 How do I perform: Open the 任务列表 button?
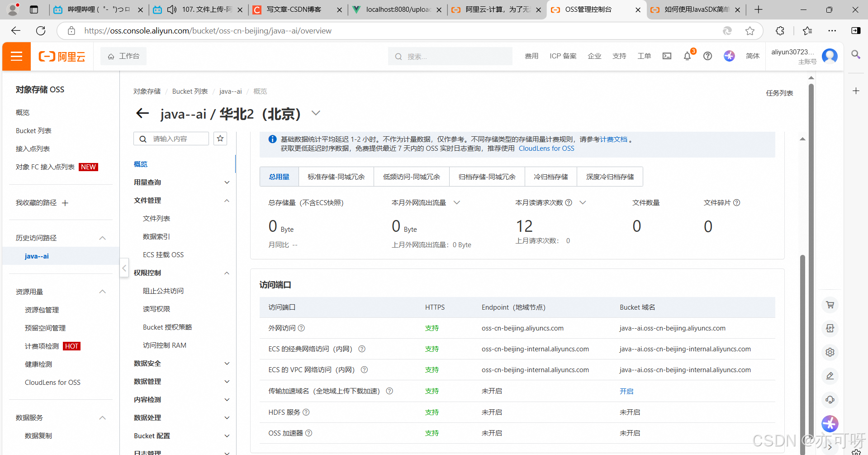pos(779,93)
